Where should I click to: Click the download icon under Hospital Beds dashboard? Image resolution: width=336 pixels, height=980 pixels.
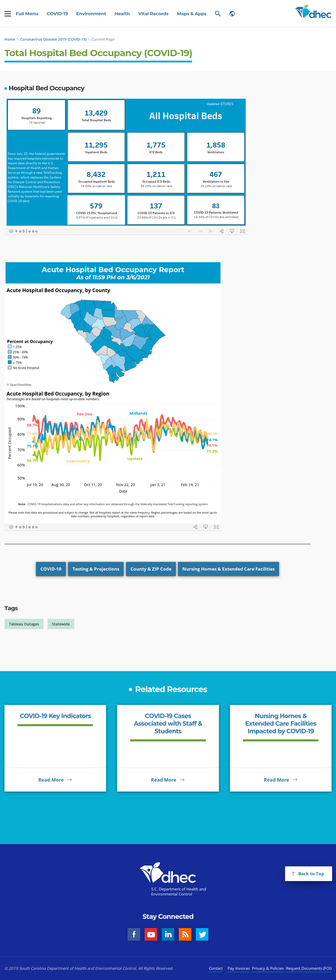[232, 231]
